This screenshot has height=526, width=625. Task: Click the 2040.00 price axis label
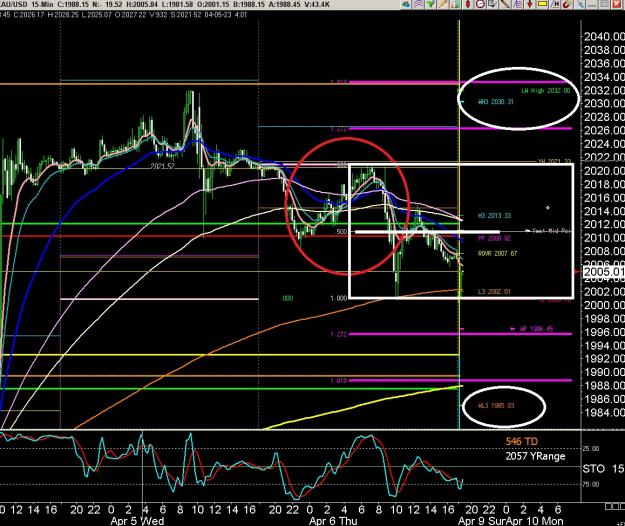[x=604, y=37]
